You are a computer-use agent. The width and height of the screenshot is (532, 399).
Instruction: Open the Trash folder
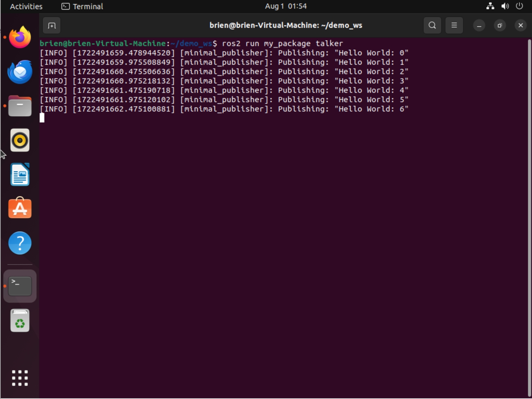[x=20, y=321]
